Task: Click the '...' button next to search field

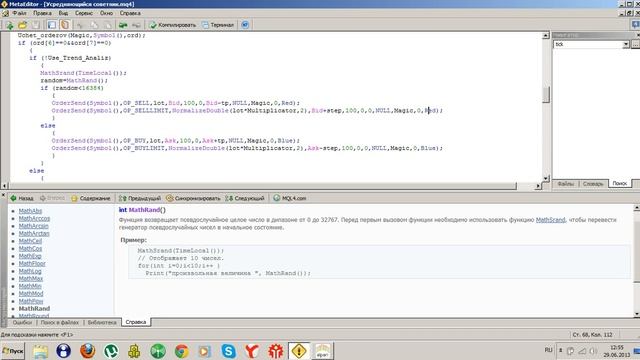Action: [636, 44]
